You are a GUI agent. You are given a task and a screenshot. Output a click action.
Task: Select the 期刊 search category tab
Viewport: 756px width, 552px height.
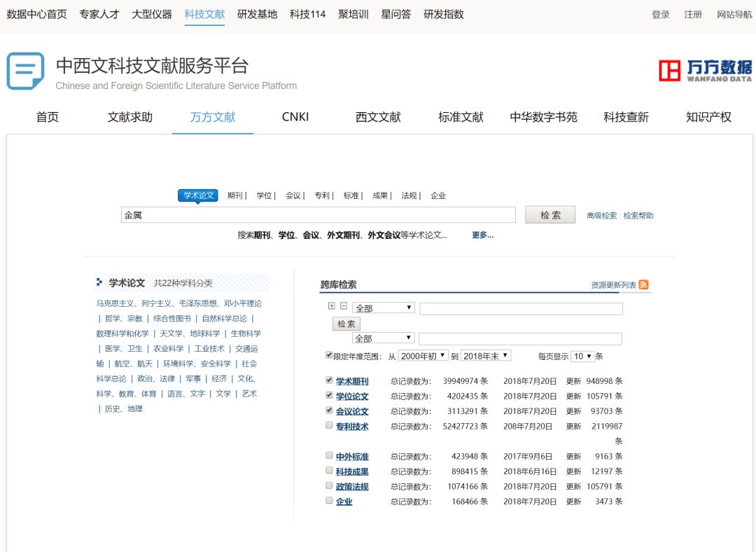click(234, 196)
